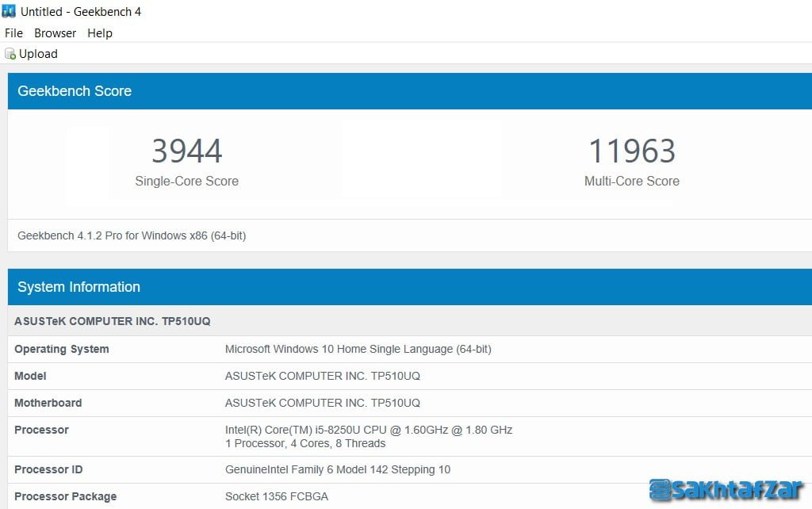This screenshot has width=812, height=509.
Task: Select the GenuineIntel Processor ID value
Action: coord(338,469)
